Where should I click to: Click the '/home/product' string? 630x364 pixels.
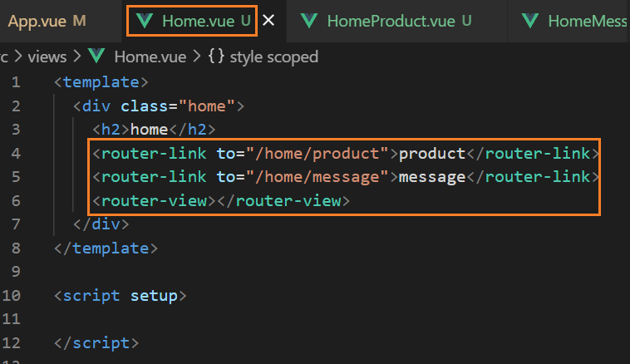(x=317, y=154)
